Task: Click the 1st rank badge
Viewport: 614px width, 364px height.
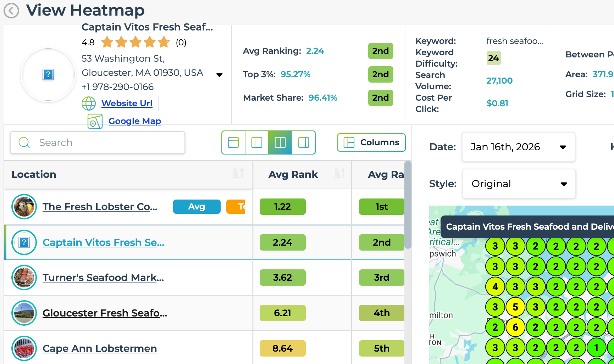Action: (x=382, y=207)
